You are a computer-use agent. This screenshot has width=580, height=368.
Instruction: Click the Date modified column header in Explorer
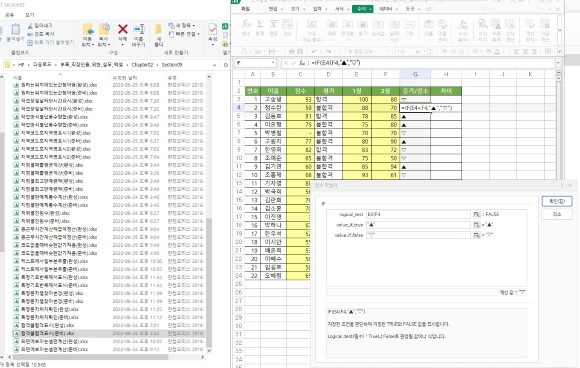tap(125, 78)
